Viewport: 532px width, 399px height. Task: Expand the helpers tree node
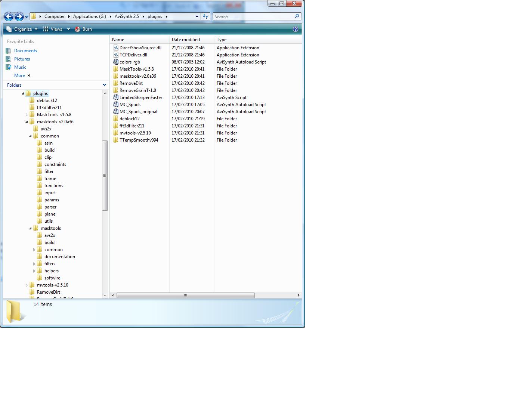coord(34,271)
